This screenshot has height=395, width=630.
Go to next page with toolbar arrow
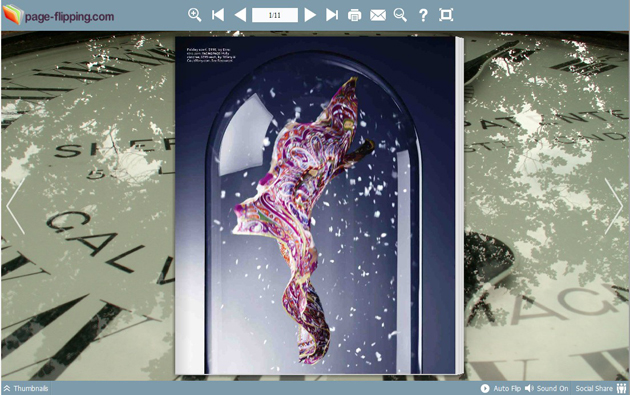310,15
